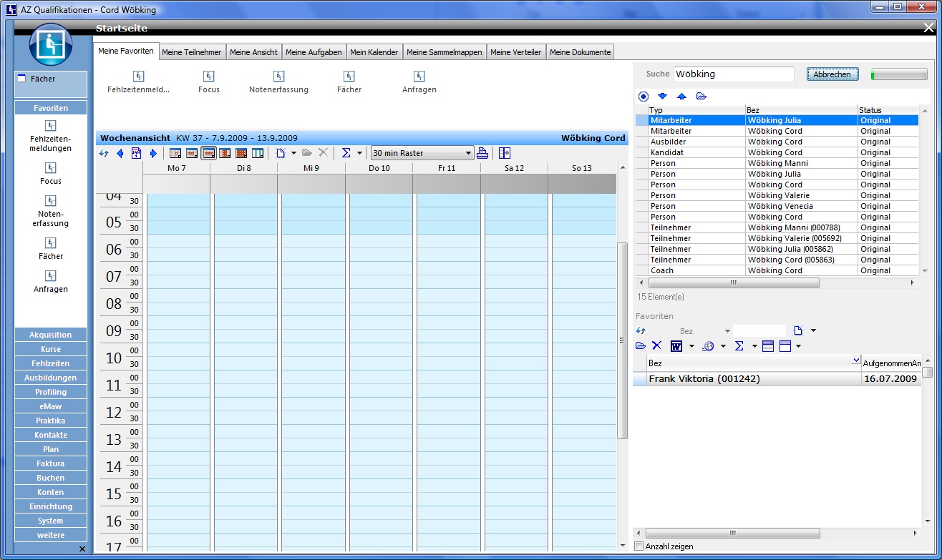This screenshot has height=560, width=942.
Task: Open the Meine Aufgaben tab
Action: tap(314, 52)
